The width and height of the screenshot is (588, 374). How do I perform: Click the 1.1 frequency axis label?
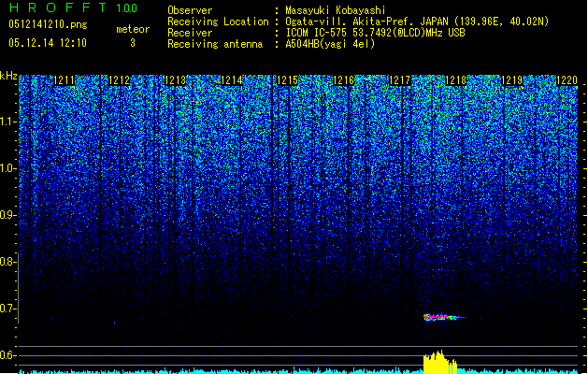click(x=7, y=122)
